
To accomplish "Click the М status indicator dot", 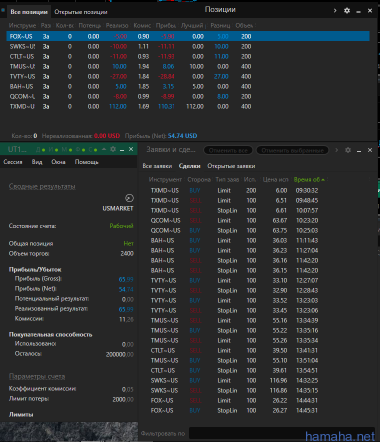I will tap(70, 150).
